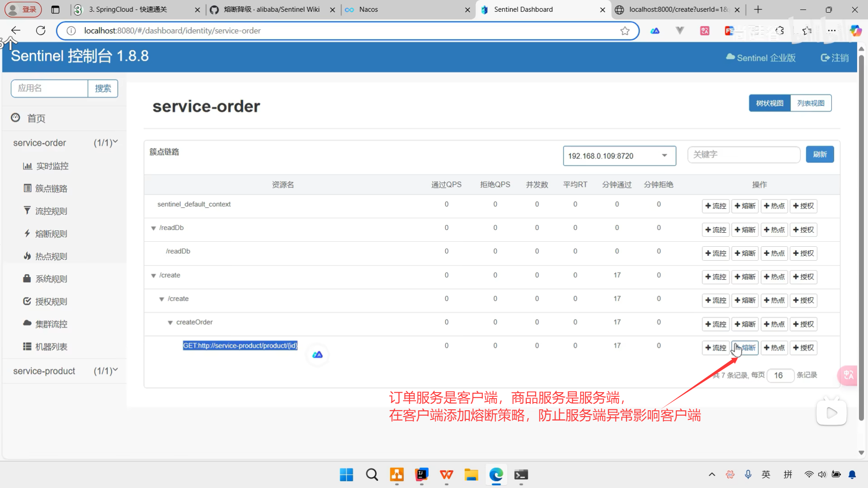Open 熔断规则 lightning icon entry
The height and width of the screenshot is (488, 868).
pos(27,234)
